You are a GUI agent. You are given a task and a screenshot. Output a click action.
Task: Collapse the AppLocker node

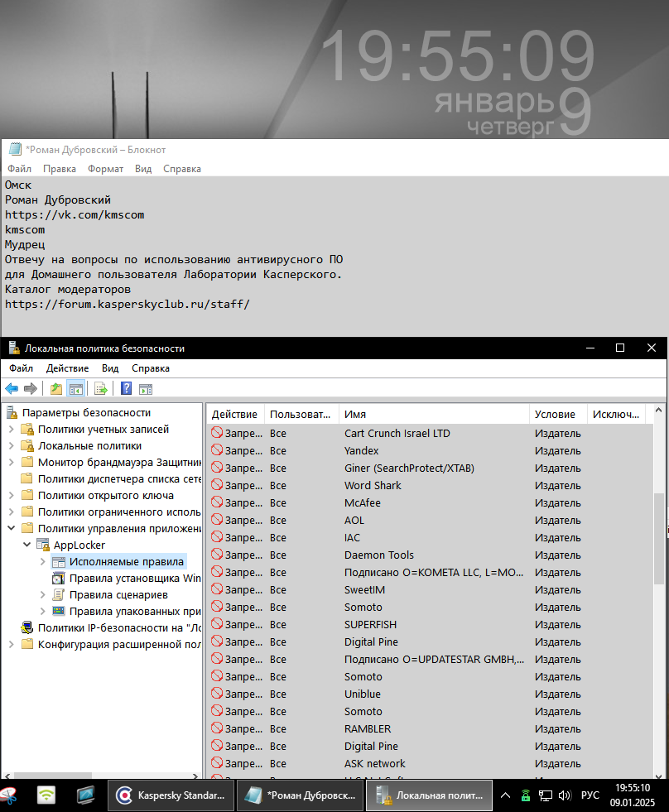pos(27,545)
